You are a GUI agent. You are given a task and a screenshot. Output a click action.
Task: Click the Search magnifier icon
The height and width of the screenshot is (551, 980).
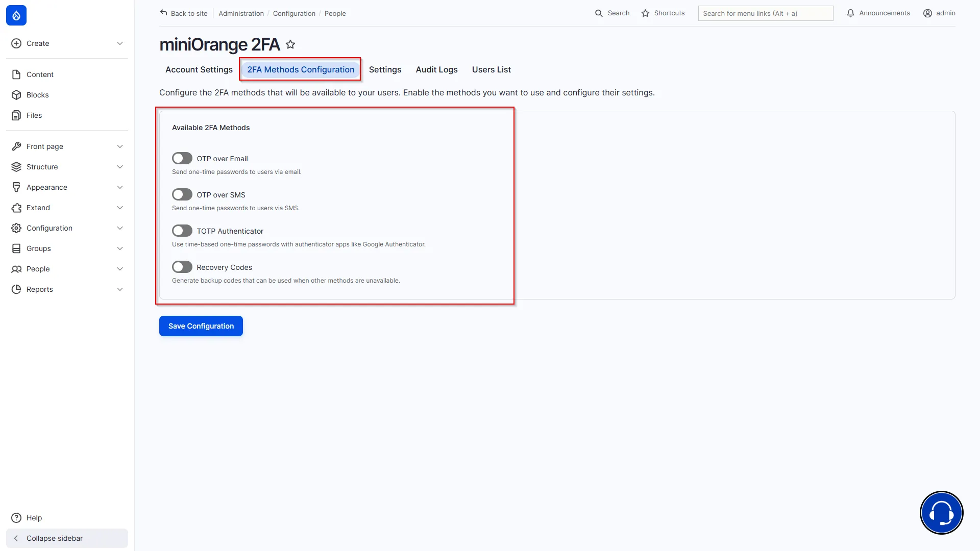coord(599,13)
